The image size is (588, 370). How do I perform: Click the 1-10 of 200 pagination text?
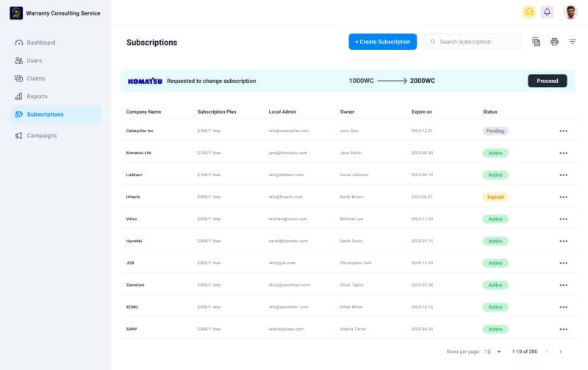tap(525, 352)
